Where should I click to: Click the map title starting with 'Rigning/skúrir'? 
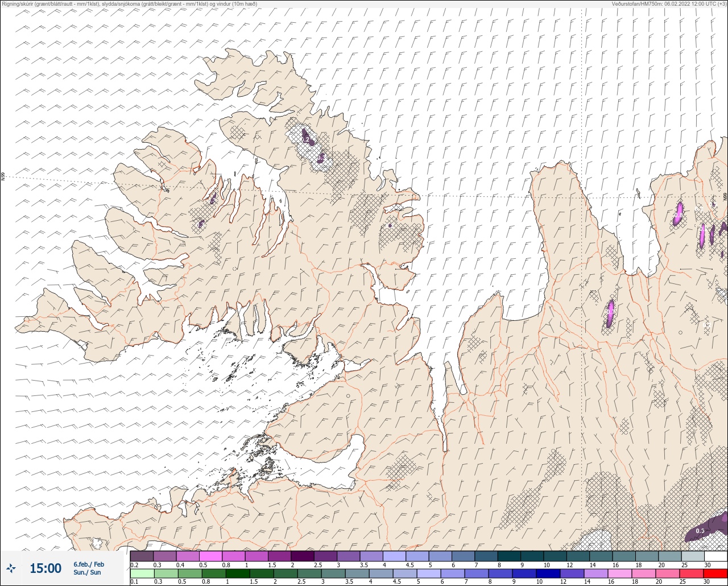129,3
